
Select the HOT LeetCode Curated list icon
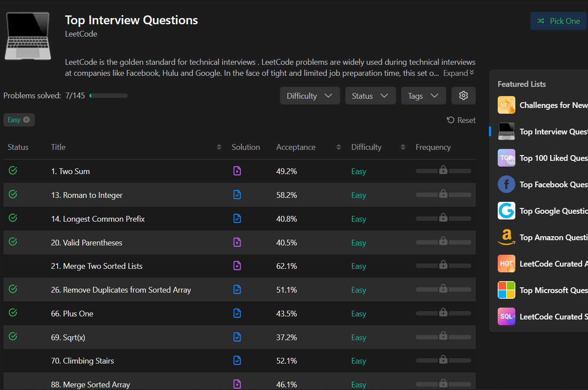pyautogui.click(x=506, y=264)
